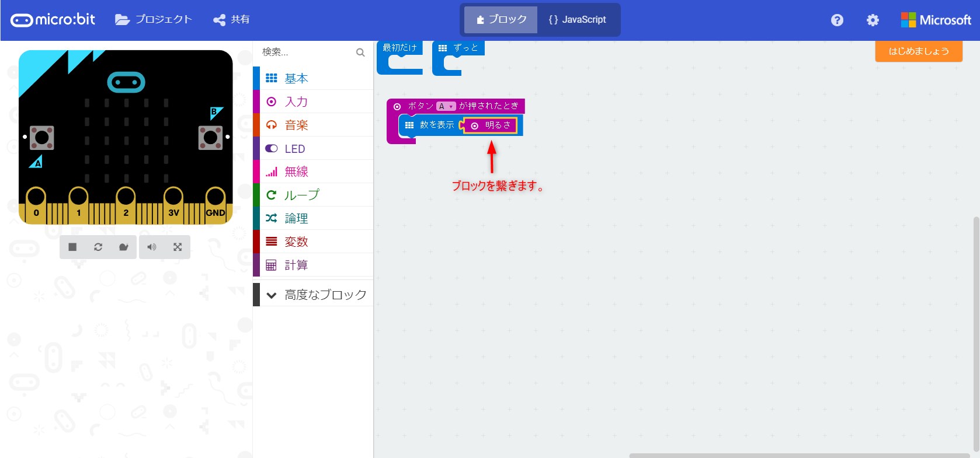Screen dimensions: 980x458
Task: Open the LED block category
Action: (x=295, y=149)
